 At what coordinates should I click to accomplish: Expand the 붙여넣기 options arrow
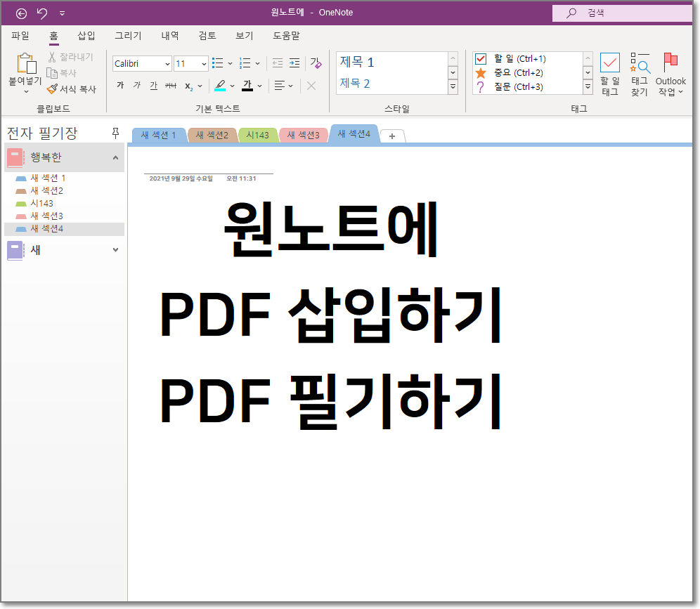26,91
